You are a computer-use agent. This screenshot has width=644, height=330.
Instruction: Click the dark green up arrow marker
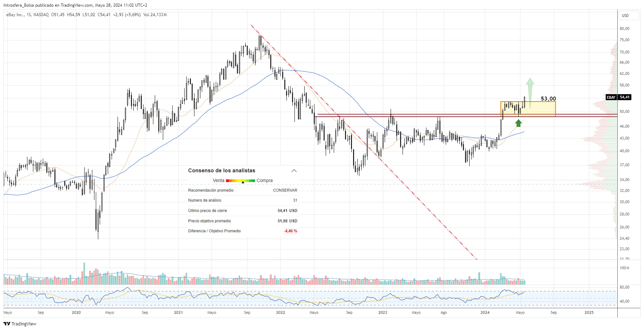[x=518, y=123]
